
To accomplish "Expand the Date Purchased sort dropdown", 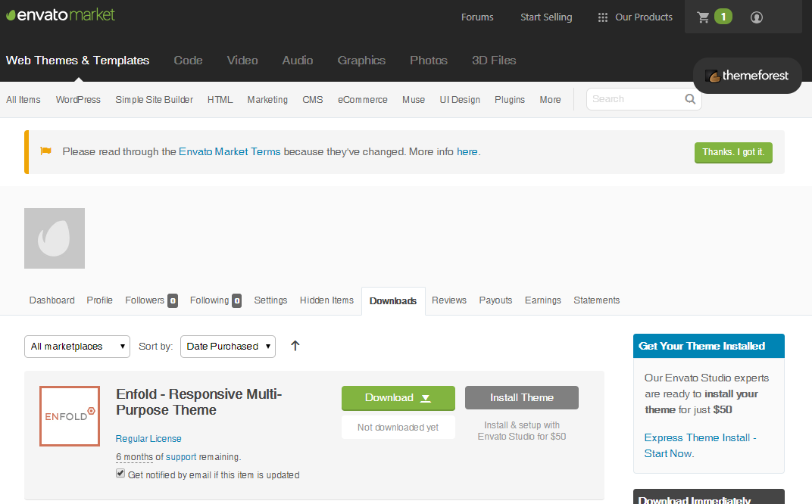I will 228,347.
